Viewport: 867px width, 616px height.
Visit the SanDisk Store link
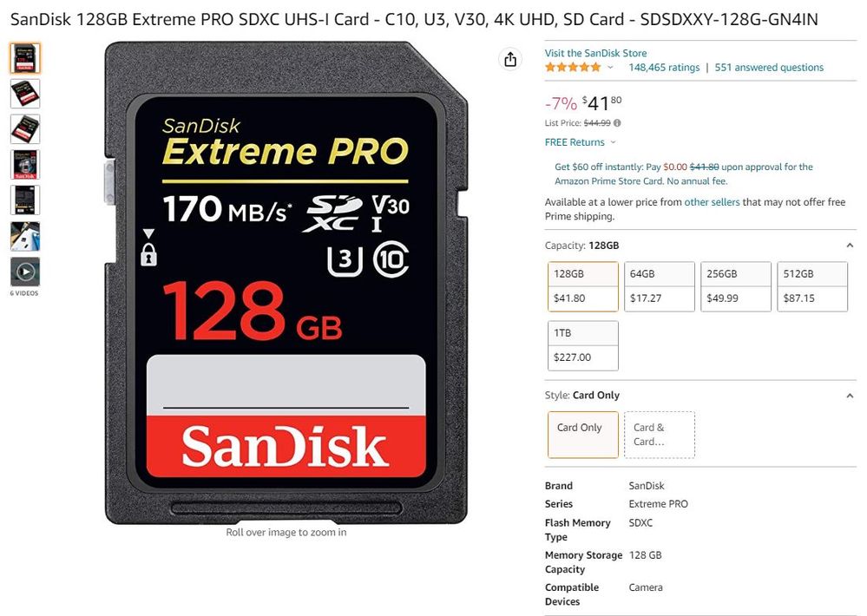[595, 53]
